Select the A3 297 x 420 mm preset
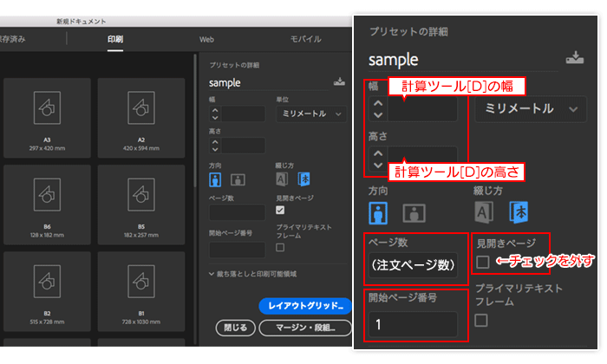Screen dimensions: 607x364 (47, 113)
